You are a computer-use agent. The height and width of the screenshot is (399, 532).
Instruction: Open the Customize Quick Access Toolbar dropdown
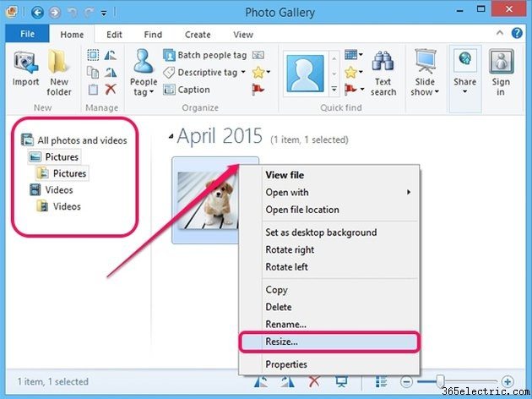(x=104, y=14)
